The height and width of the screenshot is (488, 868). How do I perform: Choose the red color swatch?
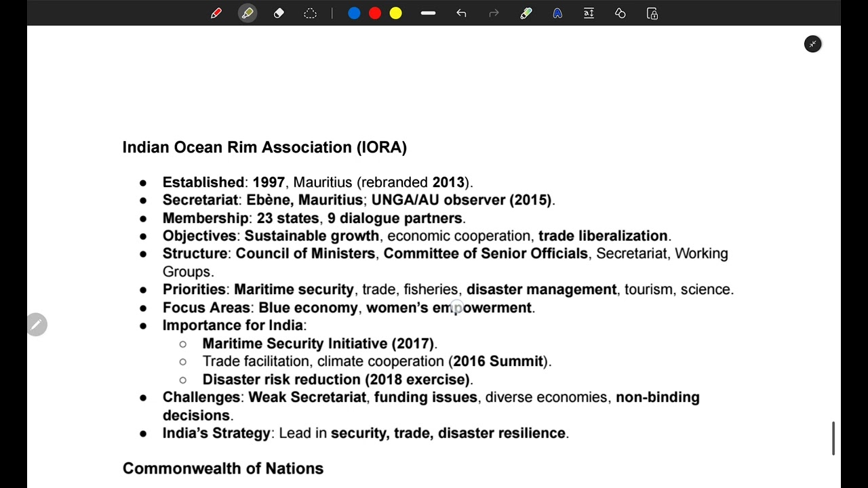[x=375, y=13]
